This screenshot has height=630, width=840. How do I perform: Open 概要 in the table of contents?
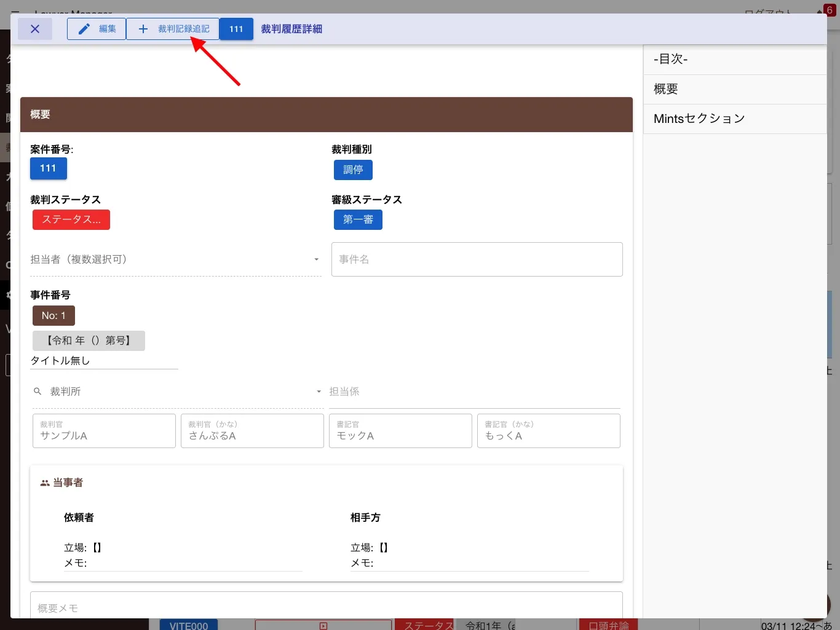(x=735, y=89)
